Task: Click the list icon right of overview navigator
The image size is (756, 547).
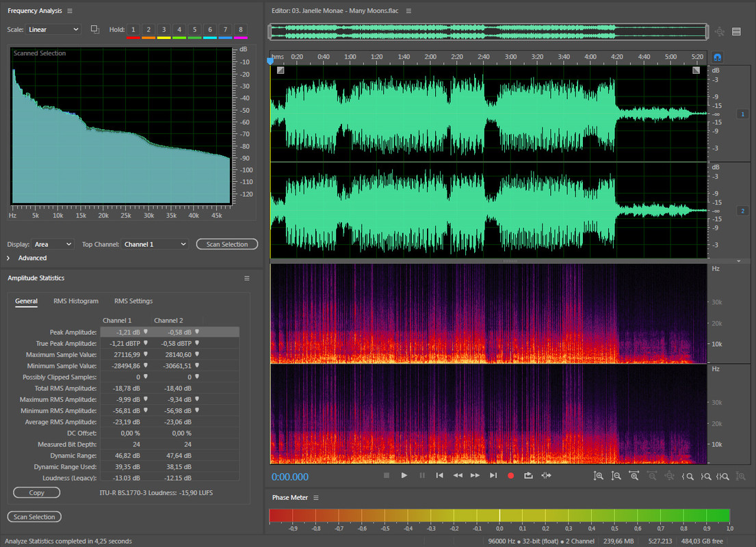Action: pyautogui.click(x=736, y=32)
